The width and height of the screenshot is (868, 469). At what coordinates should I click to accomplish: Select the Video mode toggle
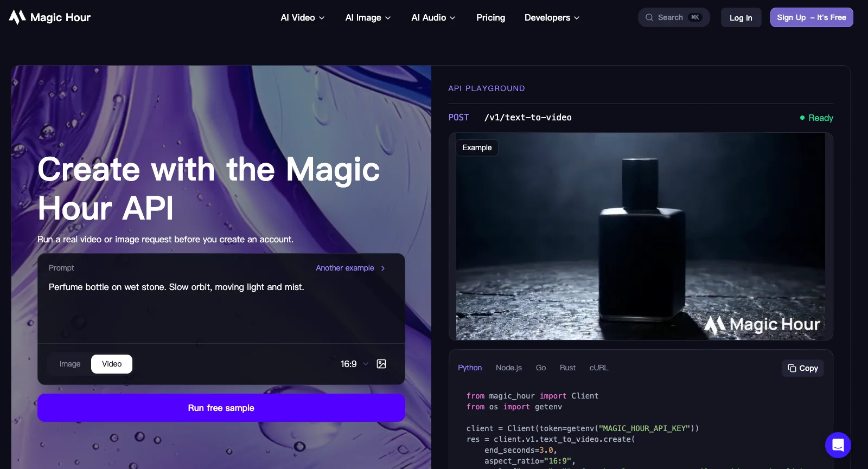pos(112,364)
